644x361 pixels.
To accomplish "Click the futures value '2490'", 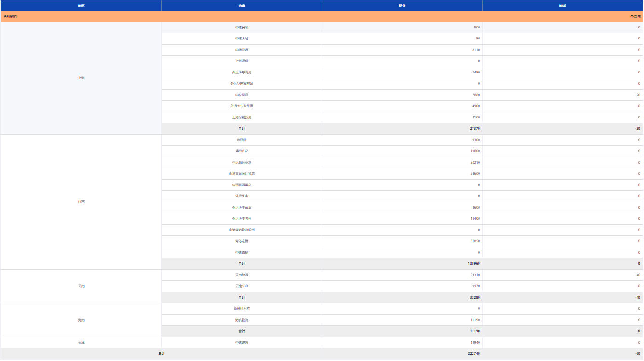I will (476, 72).
